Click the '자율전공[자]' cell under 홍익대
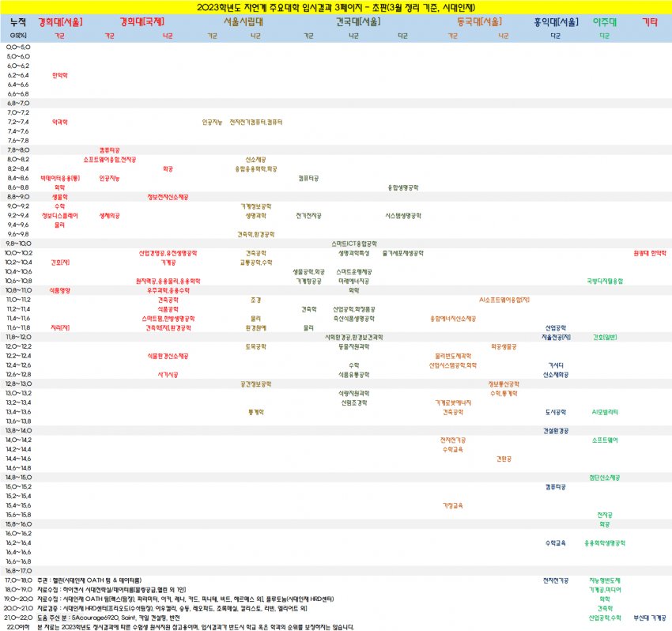The width and height of the screenshot is (672, 631). [556, 337]
